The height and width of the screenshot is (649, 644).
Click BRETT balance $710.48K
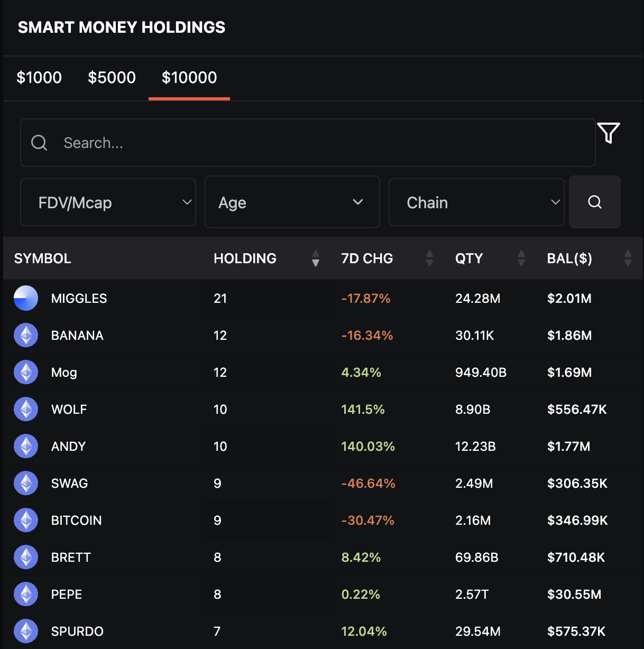click(x=576, y=558)
